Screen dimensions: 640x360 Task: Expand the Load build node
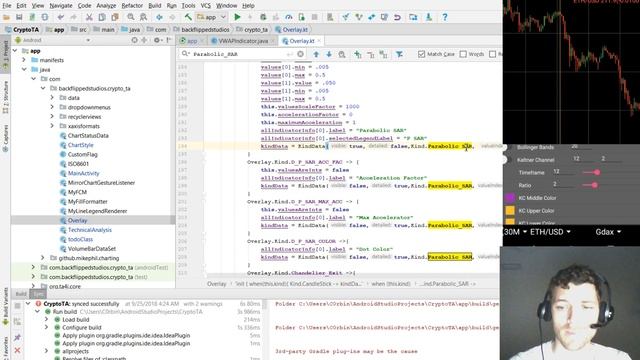point(47,320)
